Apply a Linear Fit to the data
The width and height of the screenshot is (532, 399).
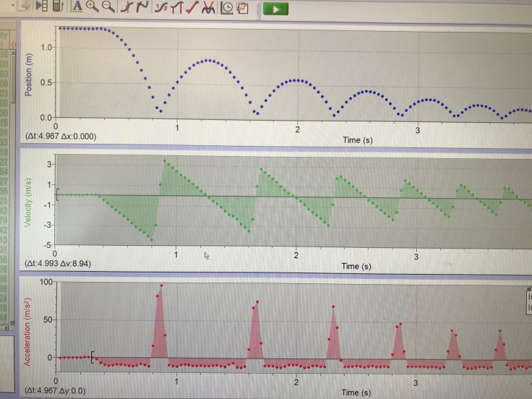pos(192,7)
